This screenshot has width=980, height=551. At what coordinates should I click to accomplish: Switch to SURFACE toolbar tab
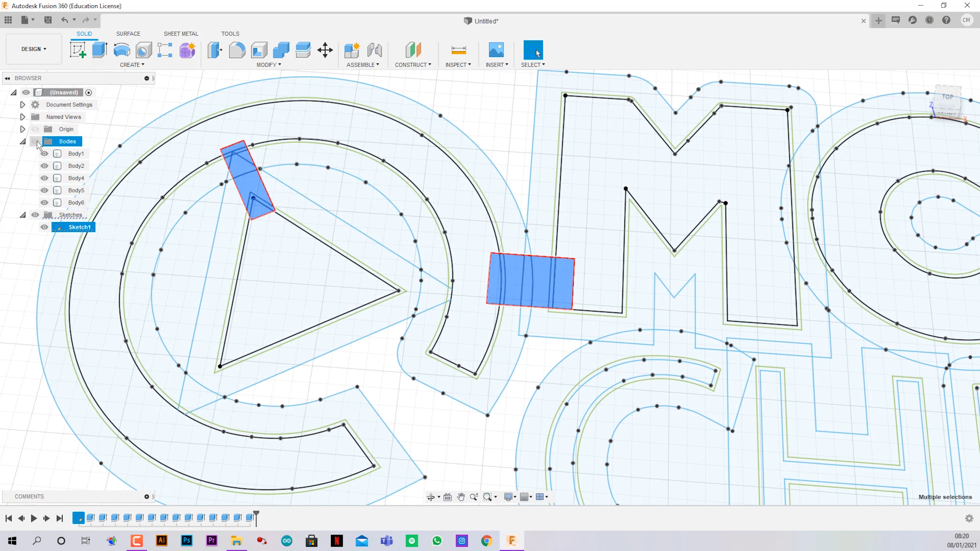[x=128, y=33]
